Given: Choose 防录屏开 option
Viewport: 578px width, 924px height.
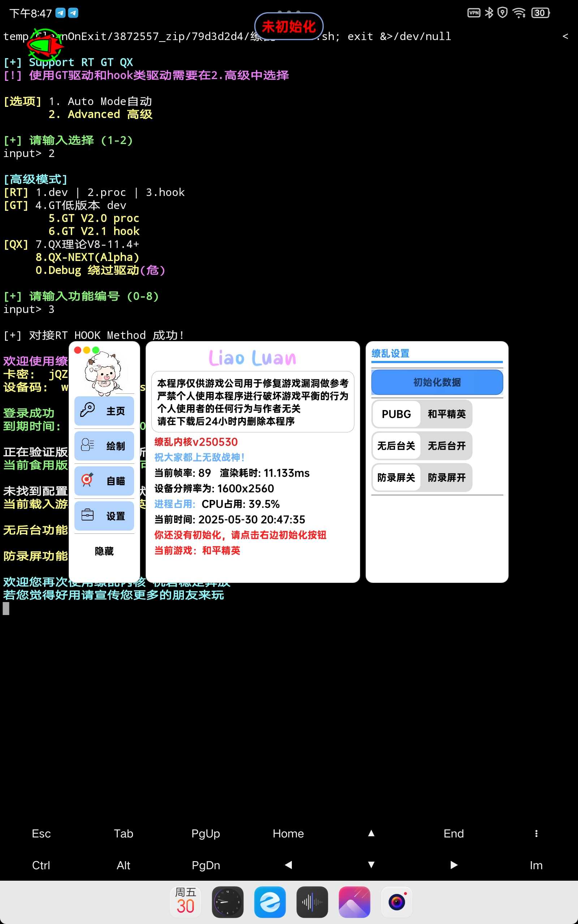Looking at the screenshot, I should click(447, 477).
